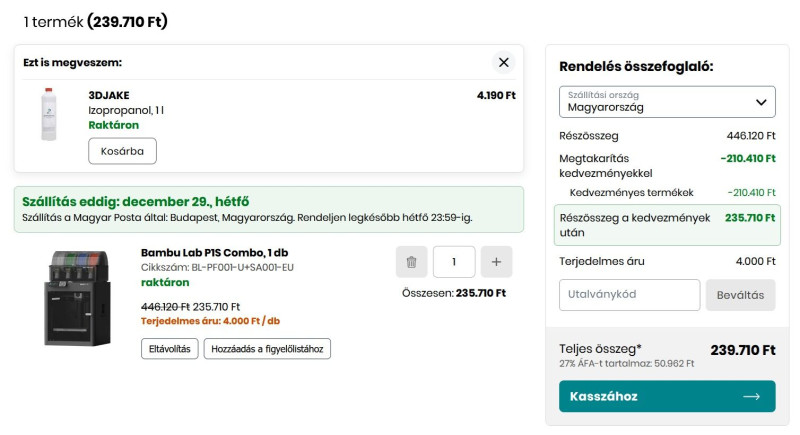Add Izopropanol to cart with Kosárba
The height and width of the screenshot is (435, 800).
click(x=122, y=151)
